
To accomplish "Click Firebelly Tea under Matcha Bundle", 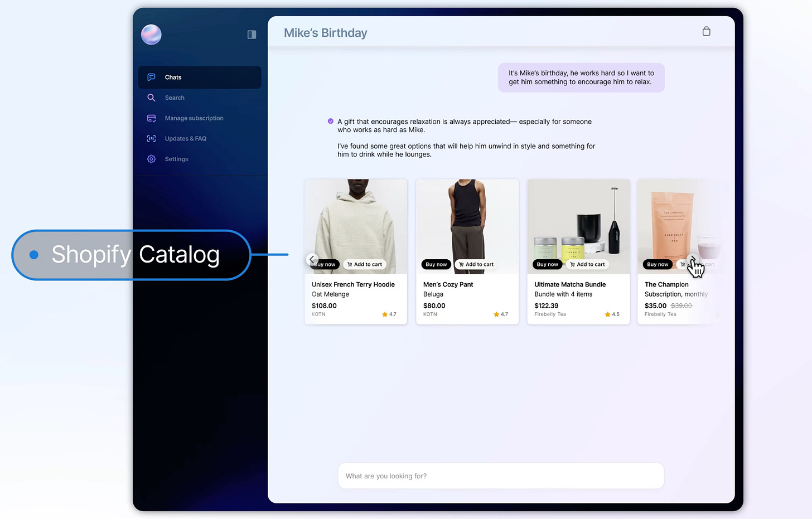I will coord(550,314).
